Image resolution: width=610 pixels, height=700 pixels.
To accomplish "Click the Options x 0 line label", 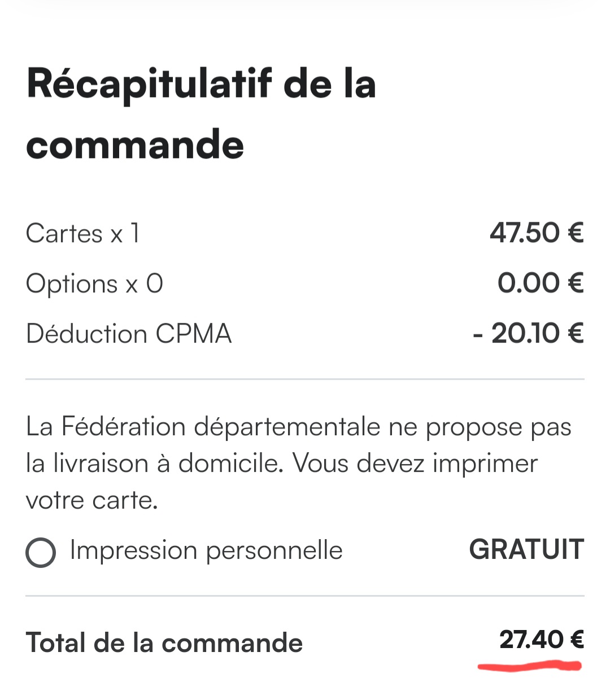I will pos(94,283).
